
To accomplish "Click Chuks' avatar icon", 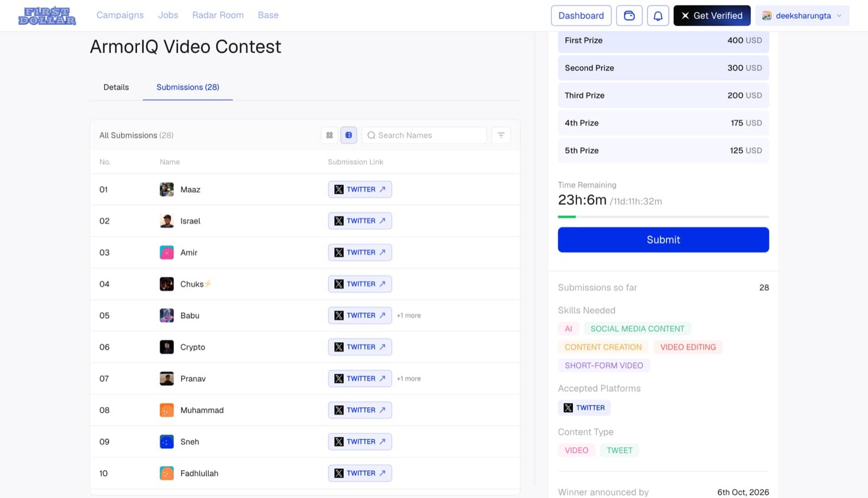I will click(167, 284).
